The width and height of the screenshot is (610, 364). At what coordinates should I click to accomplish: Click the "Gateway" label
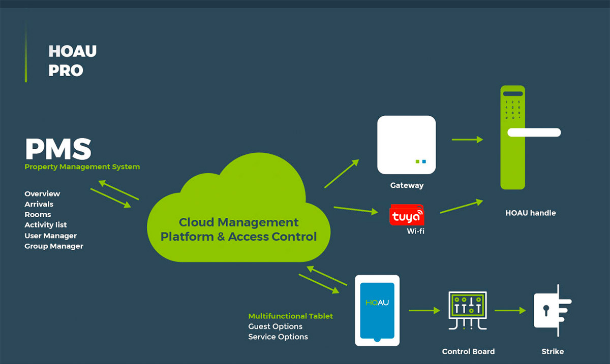407,185
